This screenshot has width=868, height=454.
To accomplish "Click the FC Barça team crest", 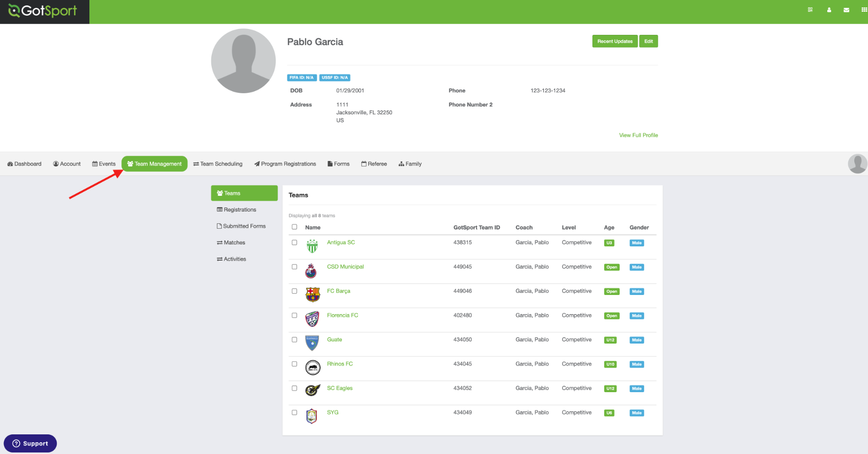I will tap(312, 294).
